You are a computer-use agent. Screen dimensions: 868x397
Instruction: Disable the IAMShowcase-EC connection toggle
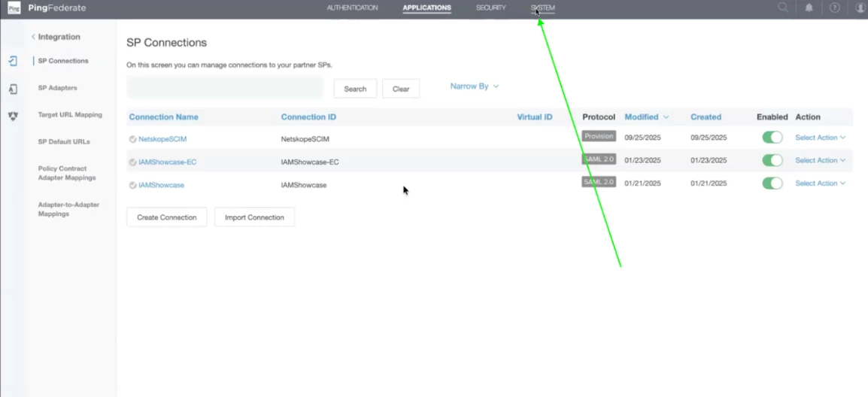click(x=772, y=160)
